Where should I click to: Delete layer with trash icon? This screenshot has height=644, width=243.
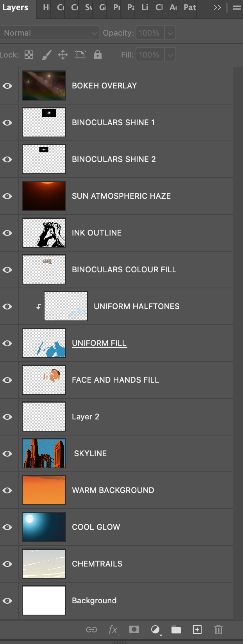[218, 630]
